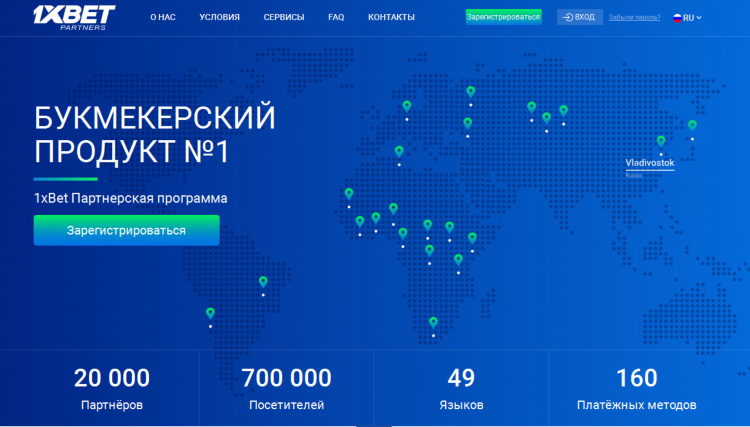Click the 700 000 Посетителей statistic
750x427 pixels.
click(287, 388)
